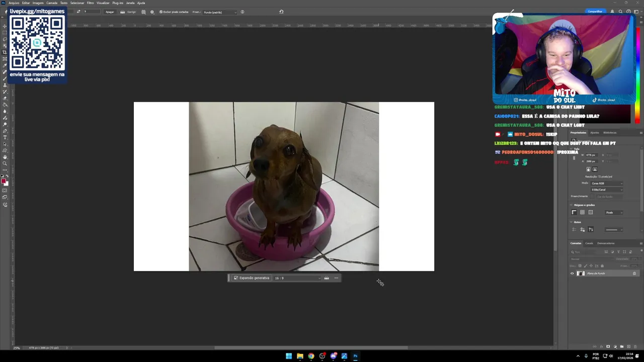Select the Type tool
The width and height of the screenshot is (644, 362).
coord(5,137)
